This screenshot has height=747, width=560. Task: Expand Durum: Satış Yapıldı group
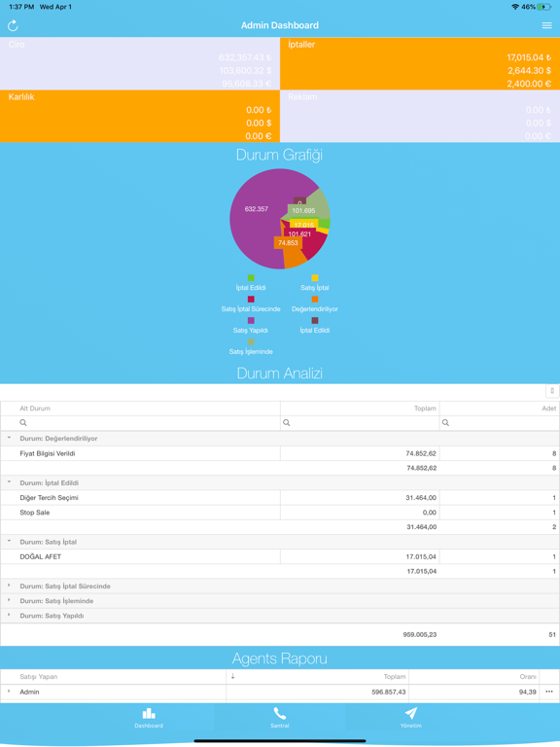click(x=9, y=615)
